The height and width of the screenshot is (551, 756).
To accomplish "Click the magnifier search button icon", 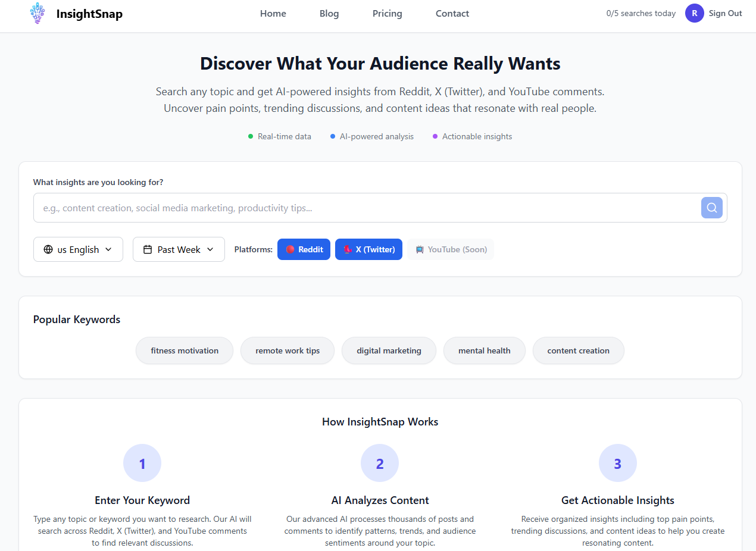I will point(712,208).
